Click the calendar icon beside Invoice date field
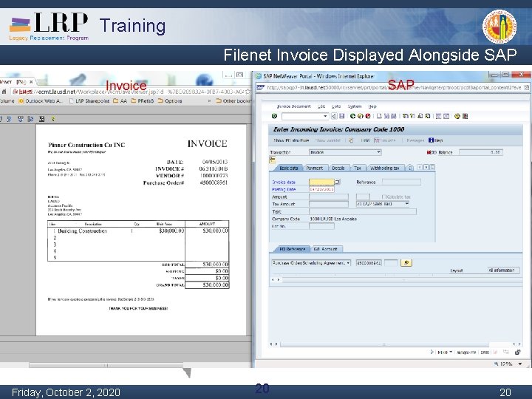 337,182
